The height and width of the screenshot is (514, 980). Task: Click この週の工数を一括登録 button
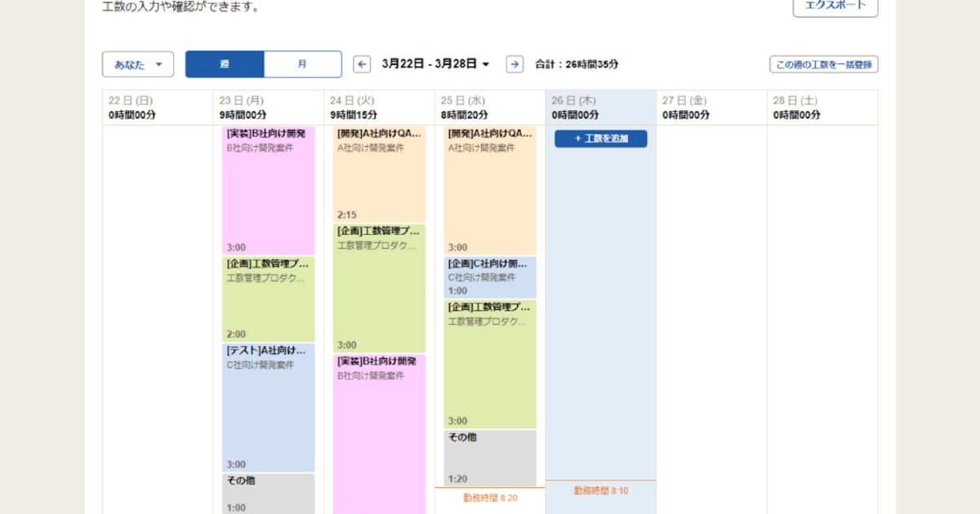click(x=823, y=64)
